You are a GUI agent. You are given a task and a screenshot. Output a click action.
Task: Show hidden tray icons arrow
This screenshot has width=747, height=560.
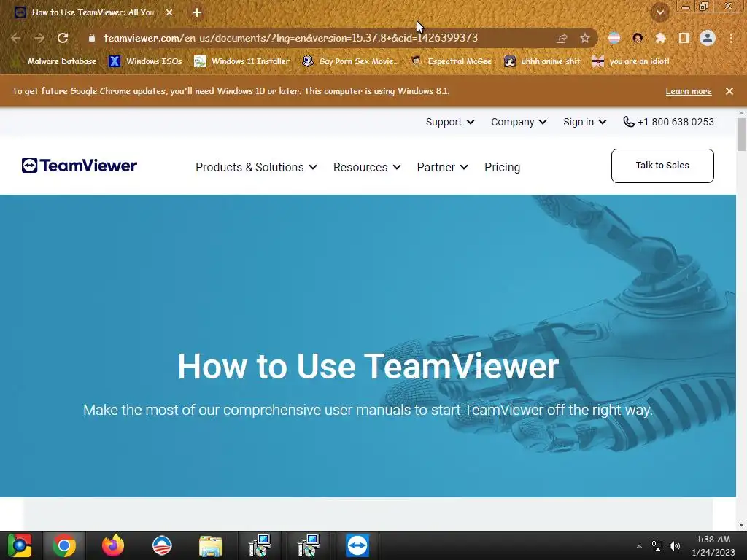(639, 545)
